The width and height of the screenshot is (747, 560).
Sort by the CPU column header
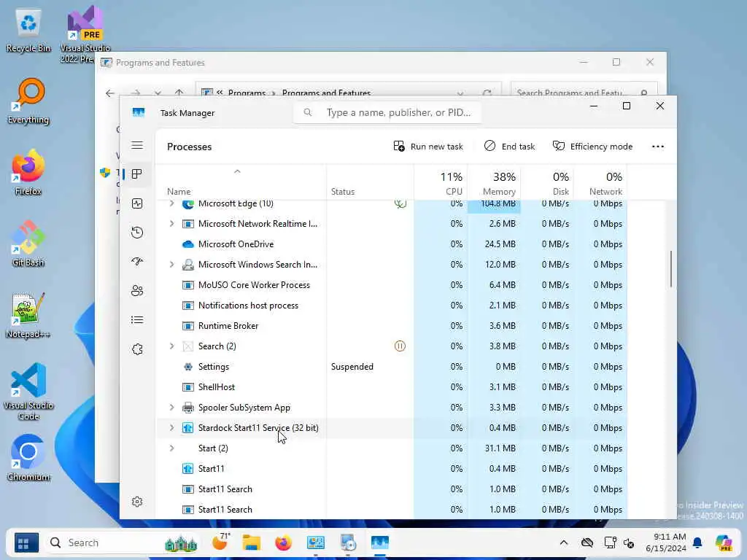tap(441, 182)
